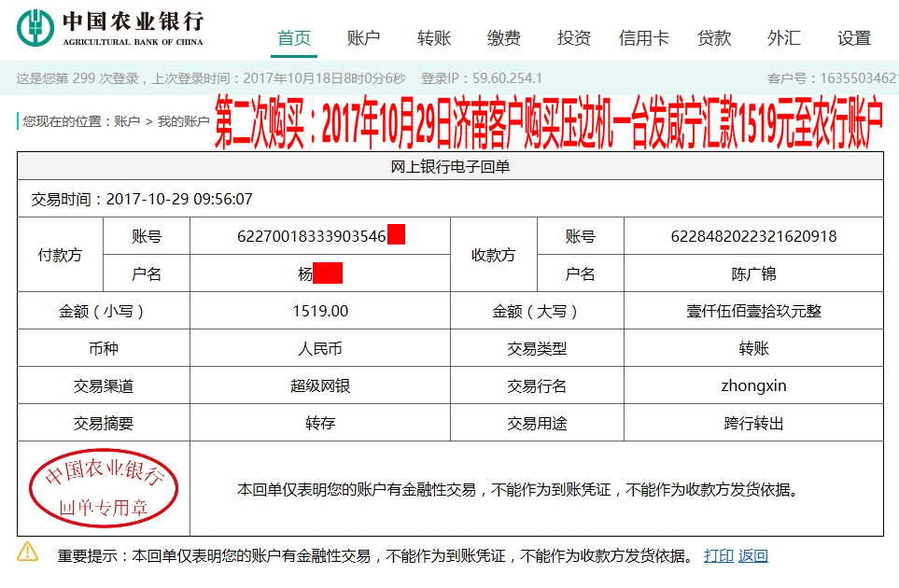Switch to the 账户 (Accounts) menu
This screenshot has height=588, width=899.
tap(365, 38)
